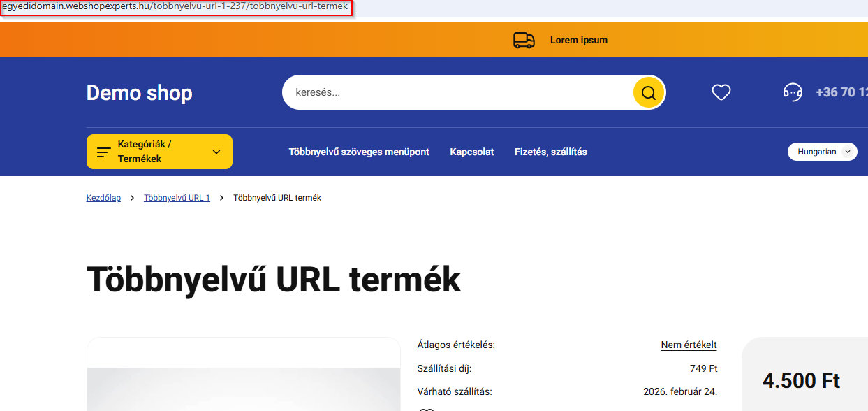Click the Többnyelvű URL termék heading
This screenshot has height=411, width=868.
(274, 280)
